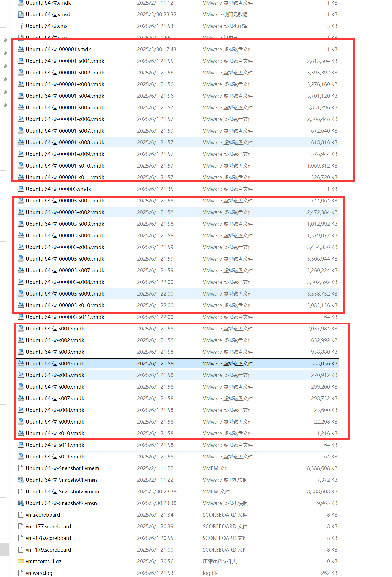This screenshot has height=577, width=392.
Task: Click the icon beside Ubuntu 64 位-000001-s009.vmdk
Action: click(21, 154)
